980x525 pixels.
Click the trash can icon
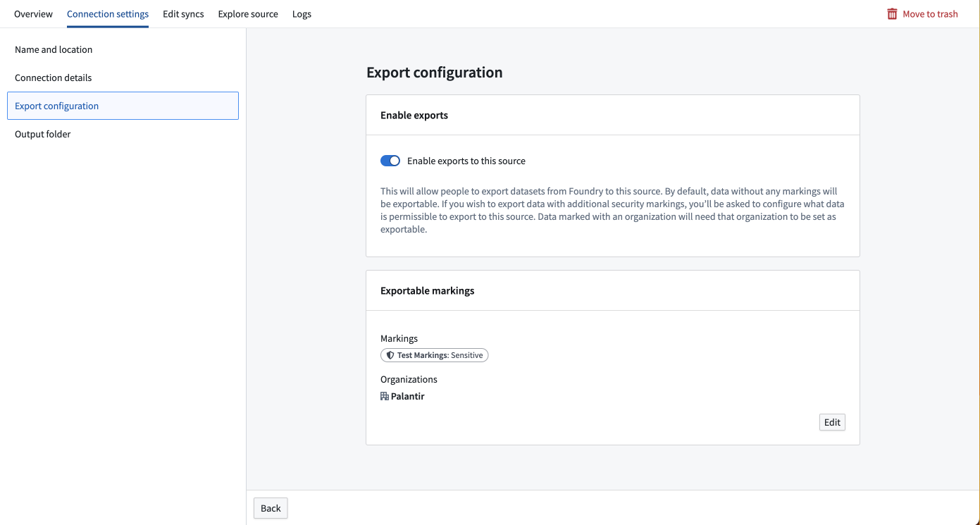click(x=892, y=14)
